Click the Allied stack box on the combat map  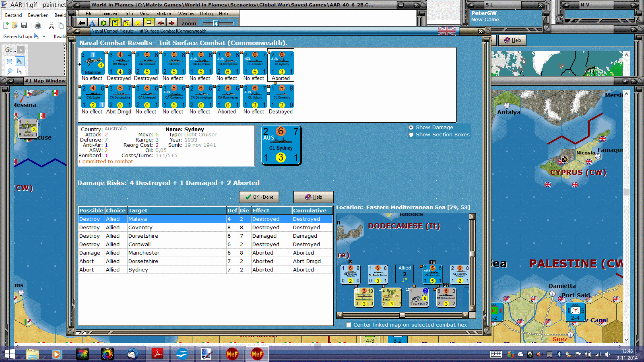pos(405,274)
